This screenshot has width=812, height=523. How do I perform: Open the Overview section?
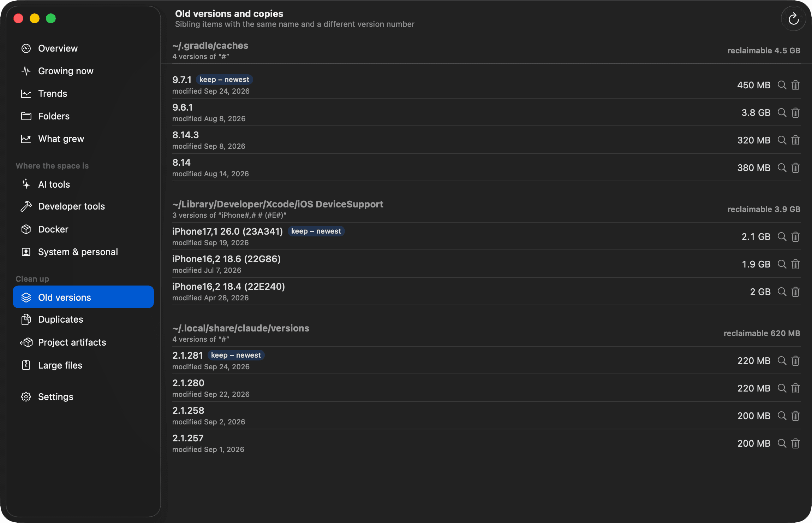pos(83,48)
